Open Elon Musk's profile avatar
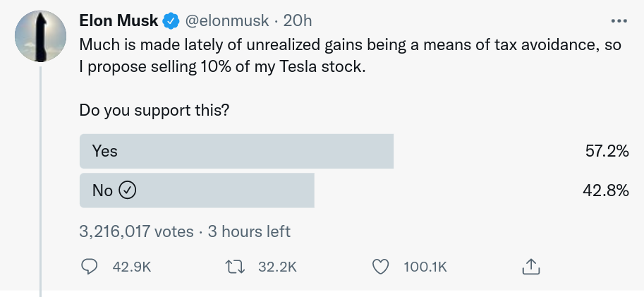The height and width of the screenshot is (297, 644). tap(41, 37)
